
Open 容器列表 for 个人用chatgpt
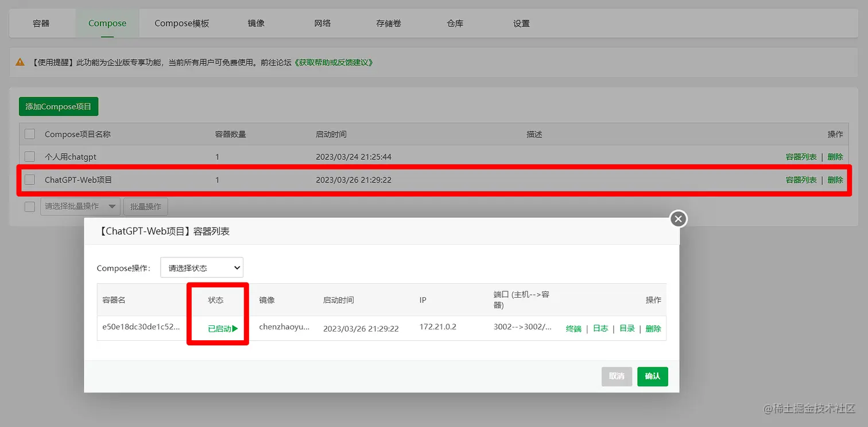(x=801, y=157)
